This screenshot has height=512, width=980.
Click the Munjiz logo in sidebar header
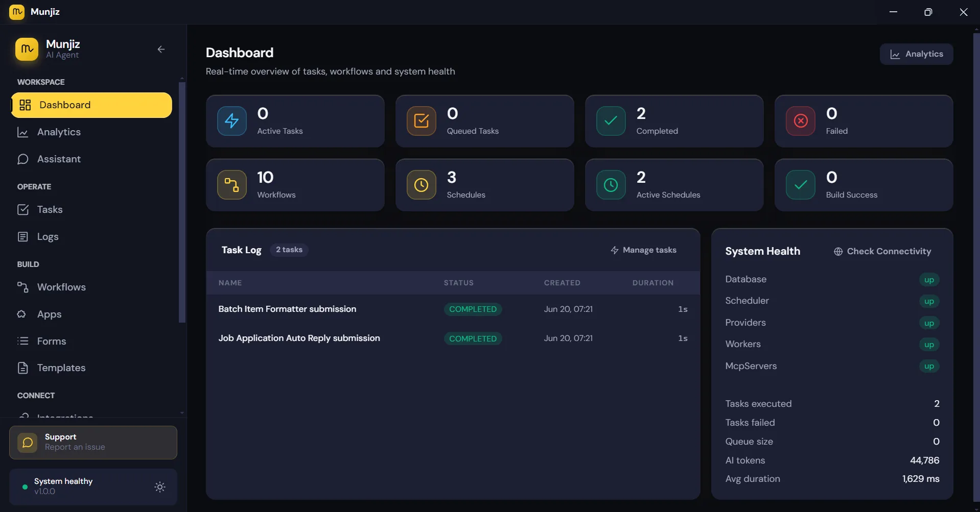pyautogui.click(x=27, y=50)
